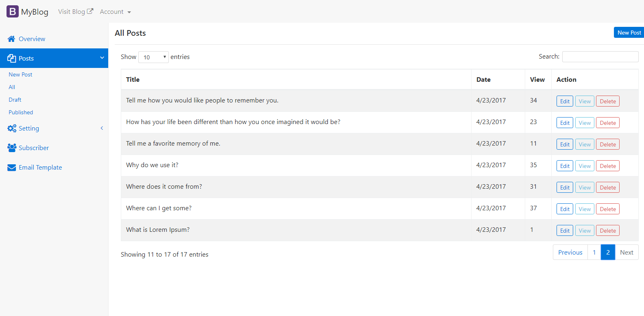Collapse the Posts submenu chevron
644x316 pixels.
(x=102, y=58)
